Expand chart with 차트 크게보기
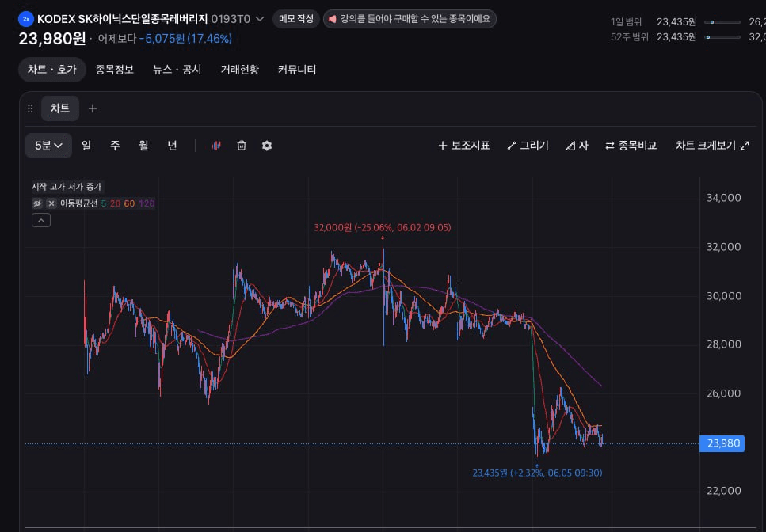 [712, 146]
